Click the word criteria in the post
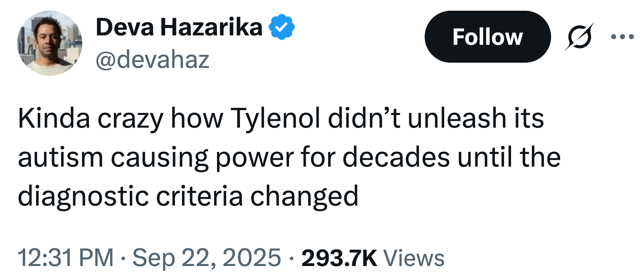This screenshot has height=279, width=644. [200, 196]
